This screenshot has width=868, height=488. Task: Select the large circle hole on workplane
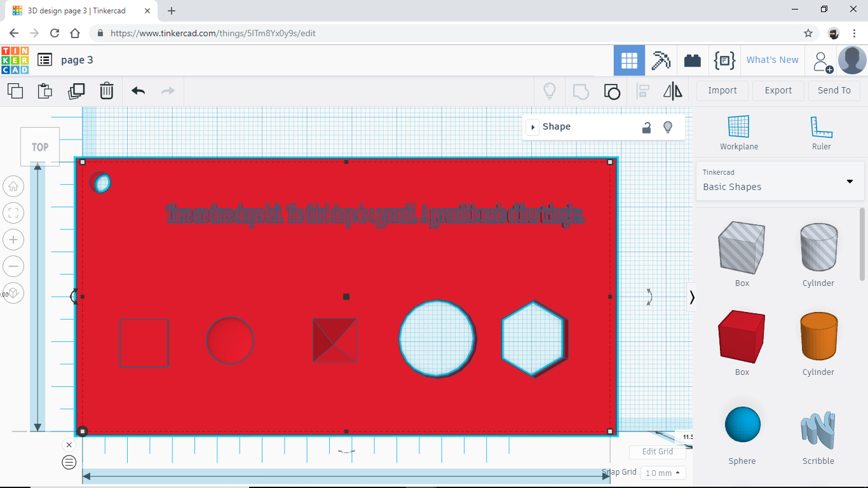(437, 338)
